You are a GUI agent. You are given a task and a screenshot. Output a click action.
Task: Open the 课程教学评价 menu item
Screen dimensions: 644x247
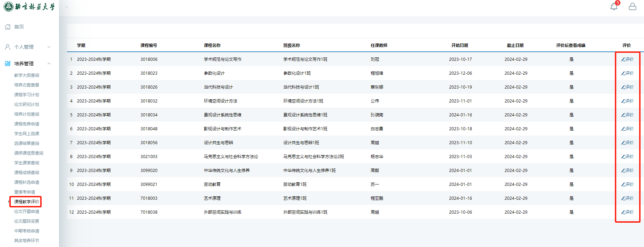pyautogui.click(x=27, y=202)
